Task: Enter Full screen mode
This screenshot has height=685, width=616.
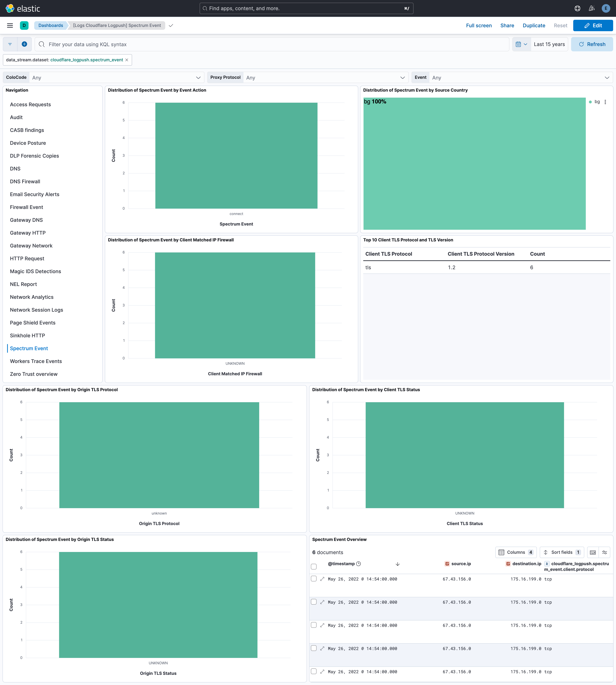Action: tap(479, 25)
